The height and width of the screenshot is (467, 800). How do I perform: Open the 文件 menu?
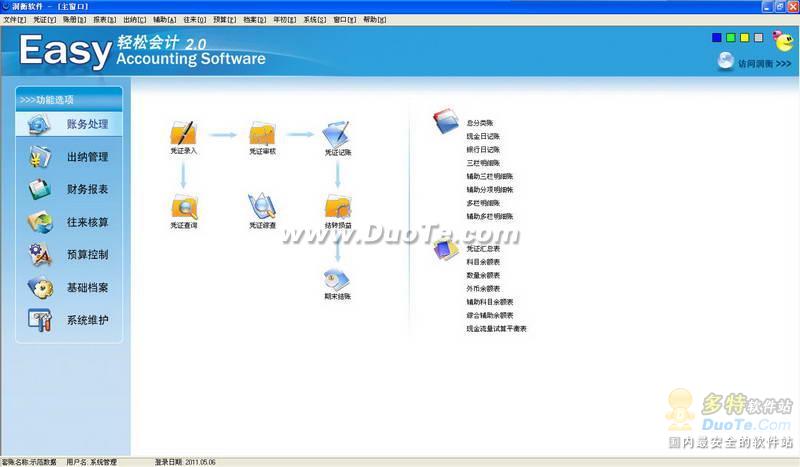[x=14, y=19]
